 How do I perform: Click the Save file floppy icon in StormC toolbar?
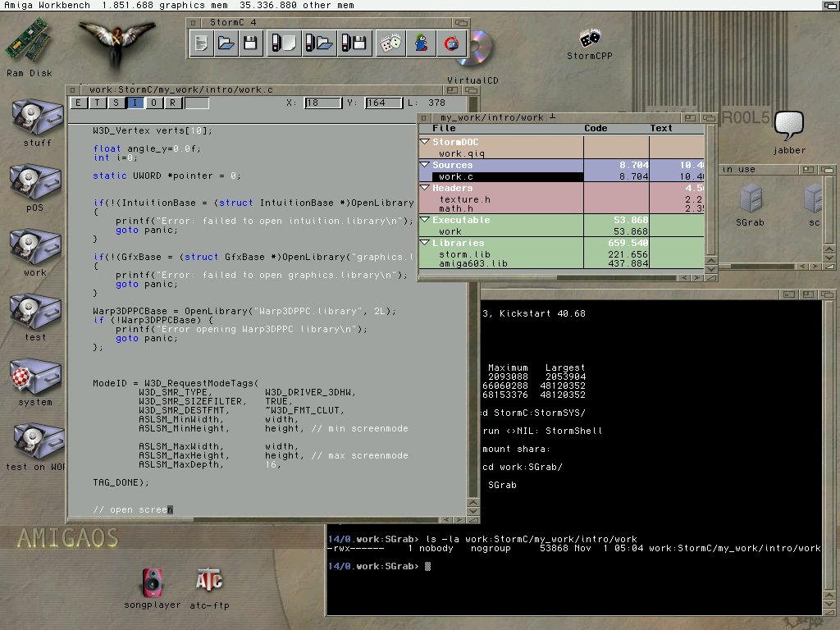coord(250,43)
